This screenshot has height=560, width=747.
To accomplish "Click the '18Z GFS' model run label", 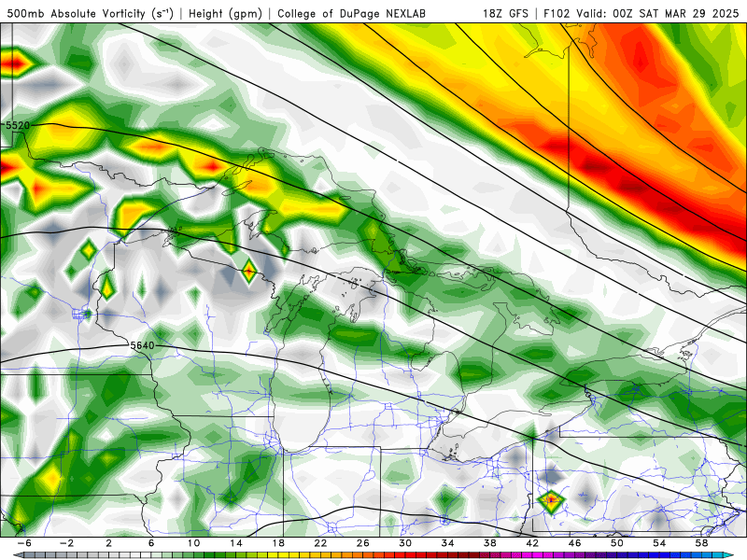I will pos(505,14).
